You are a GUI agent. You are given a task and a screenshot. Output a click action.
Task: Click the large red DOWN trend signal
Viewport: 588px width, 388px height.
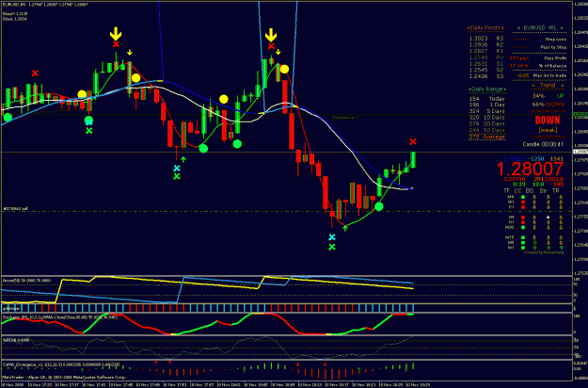tap(548, 121)
